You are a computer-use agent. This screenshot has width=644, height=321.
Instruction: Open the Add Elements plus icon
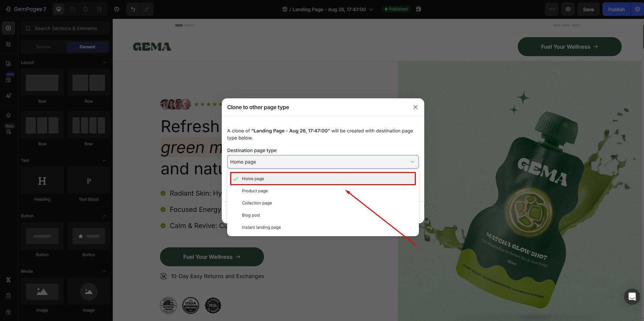[8, 28]
